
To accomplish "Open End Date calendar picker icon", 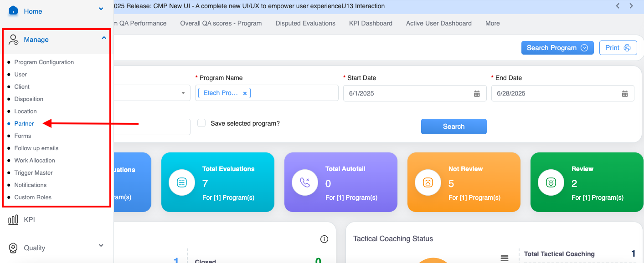I will [625, 93].
